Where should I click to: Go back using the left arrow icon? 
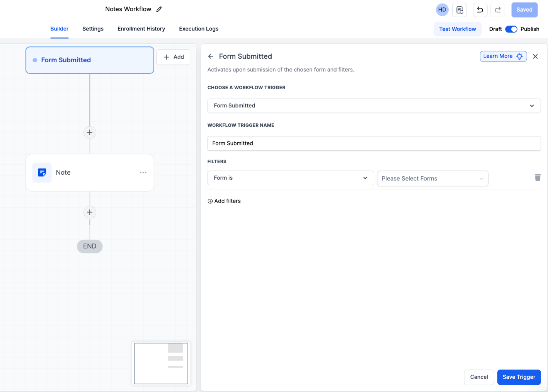click(x=211, y=56)
